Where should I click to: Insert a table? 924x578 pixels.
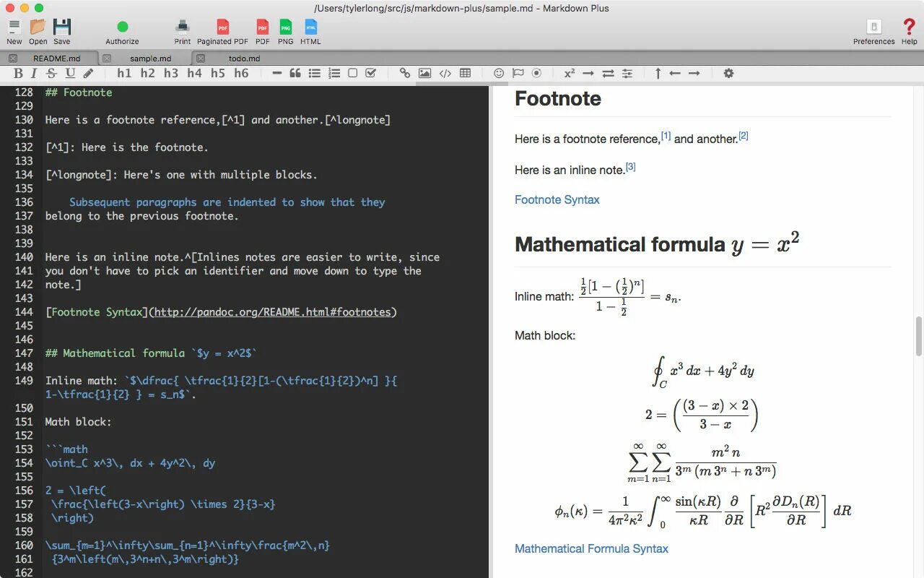[465, 73]
